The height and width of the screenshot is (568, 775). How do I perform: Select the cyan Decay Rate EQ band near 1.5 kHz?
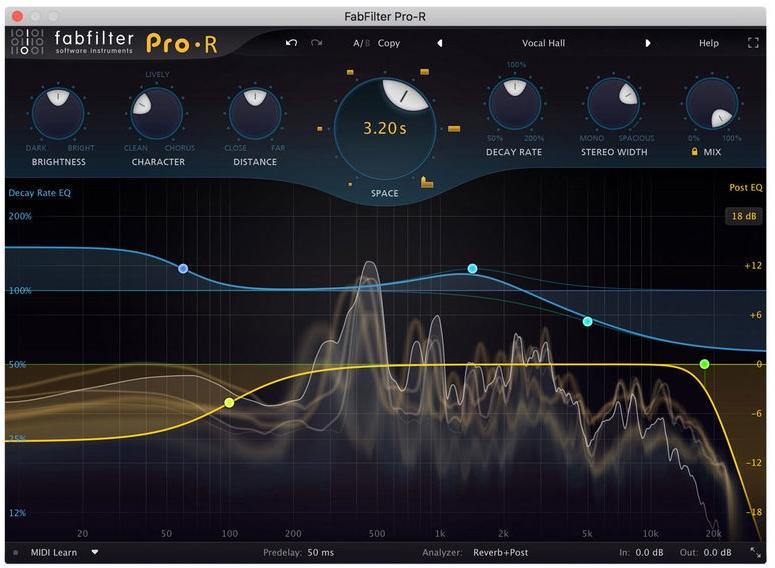pyautogui.click(x=473, y=269)
